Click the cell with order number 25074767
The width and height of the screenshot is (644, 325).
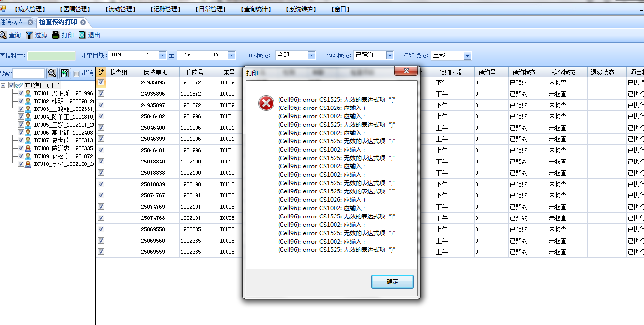pyautogui.click(x=160, y=195)
